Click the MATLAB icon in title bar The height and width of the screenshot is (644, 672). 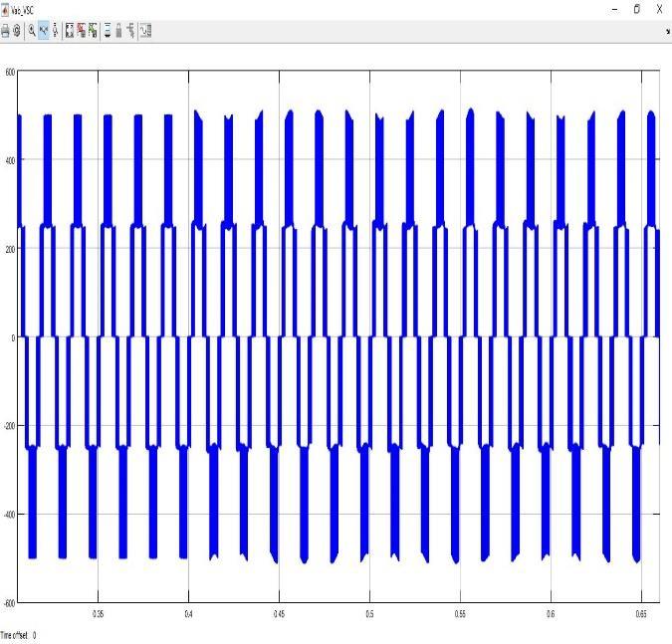pyautogui.click(x=5, y=9)
